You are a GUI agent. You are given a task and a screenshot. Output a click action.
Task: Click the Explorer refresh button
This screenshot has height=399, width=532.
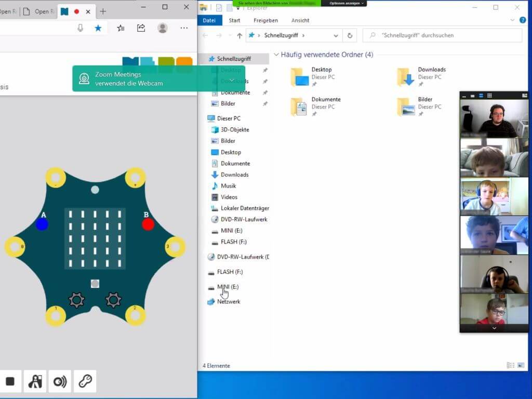tap(350, 35)
